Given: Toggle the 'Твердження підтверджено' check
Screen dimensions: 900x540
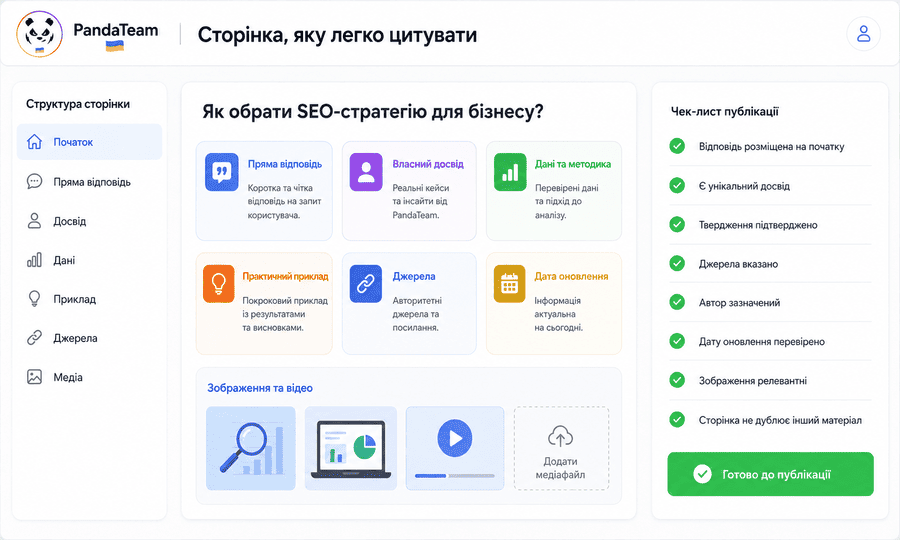Looking at the screenshot, I should tap(677, 224).
